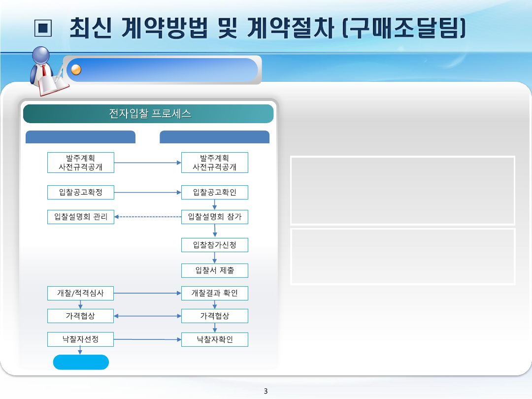Click the businessman with book icon
Image resolution: width=532 pixels, height=399 pixels.
[x=47, y=70]
